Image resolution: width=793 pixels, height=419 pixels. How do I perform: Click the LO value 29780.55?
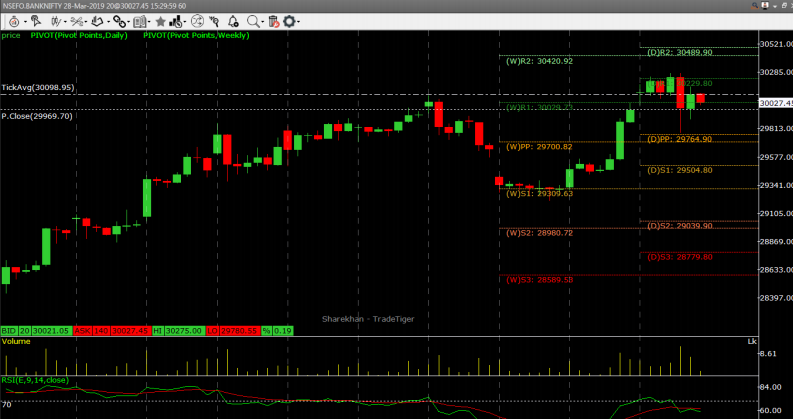(239, 331)
